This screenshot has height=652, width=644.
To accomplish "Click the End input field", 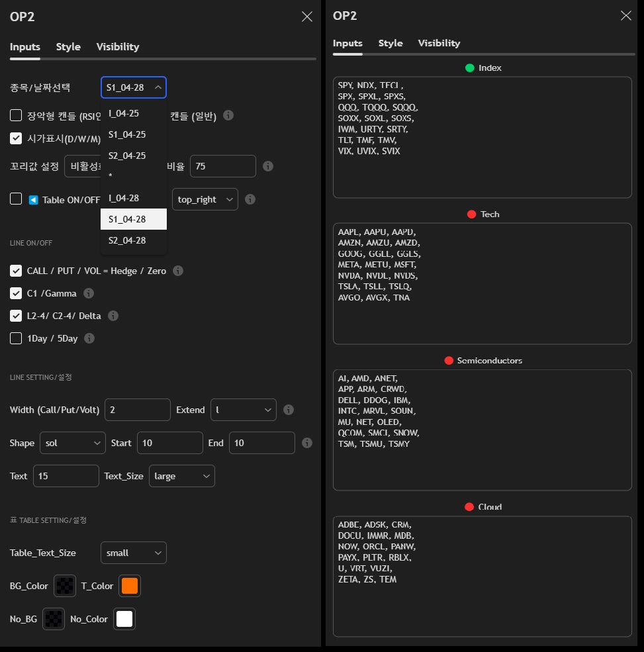I will point(262,443).
